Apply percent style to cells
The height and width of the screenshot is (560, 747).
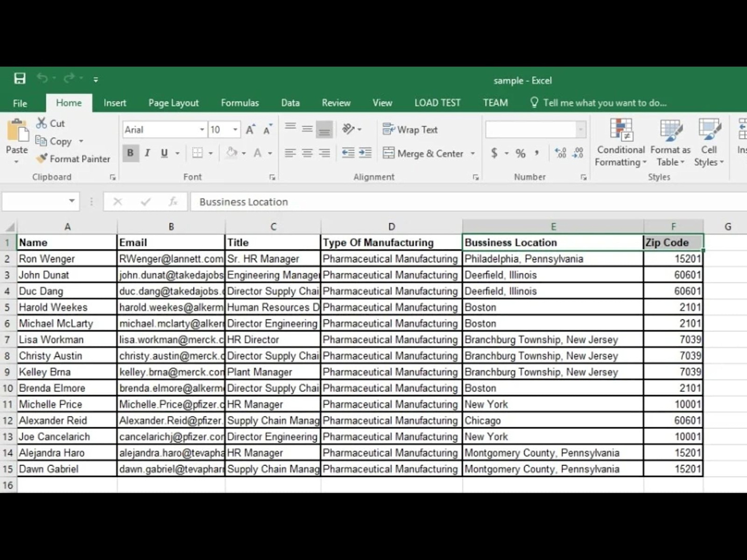[520, 153]
